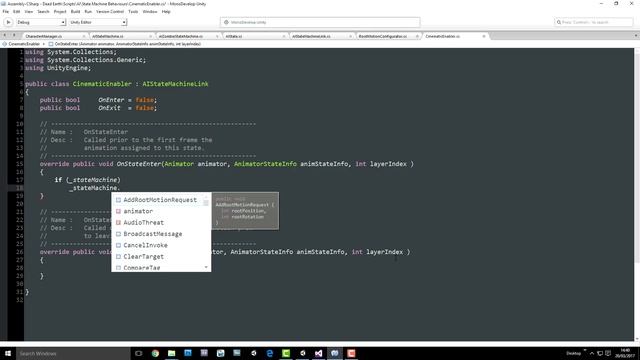Click the tooltip showing AddRootMotionRequest signature

point(245,211)
